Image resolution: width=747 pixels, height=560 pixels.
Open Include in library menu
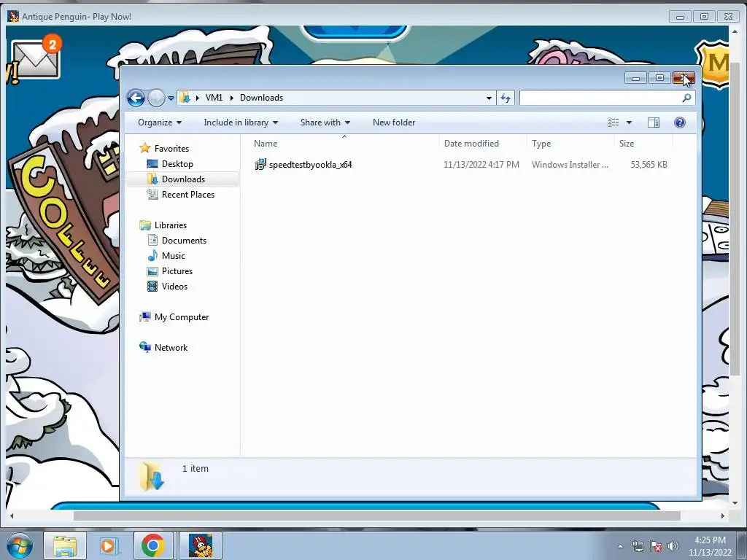point(241,122)
